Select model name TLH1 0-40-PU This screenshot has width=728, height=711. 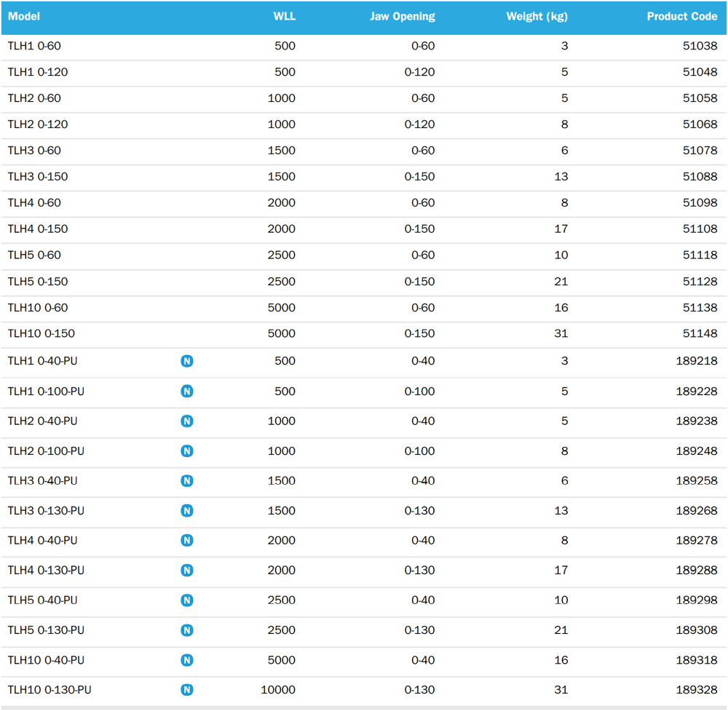coord(43,361)
